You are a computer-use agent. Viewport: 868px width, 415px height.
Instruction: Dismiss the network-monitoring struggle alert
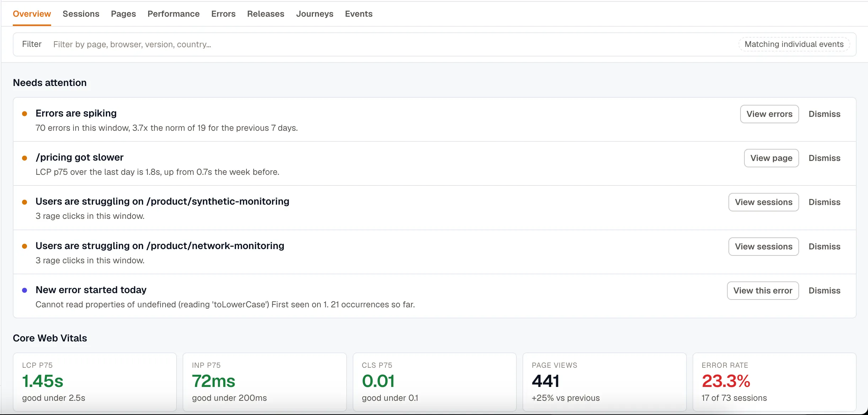pyautogui.click(x=824, y=247)
